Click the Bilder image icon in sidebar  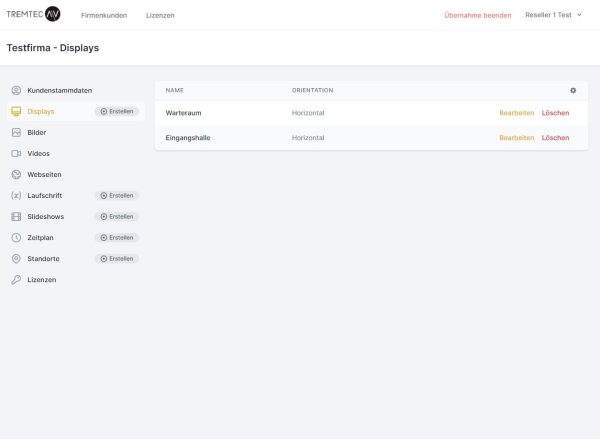tap(16, 132)
